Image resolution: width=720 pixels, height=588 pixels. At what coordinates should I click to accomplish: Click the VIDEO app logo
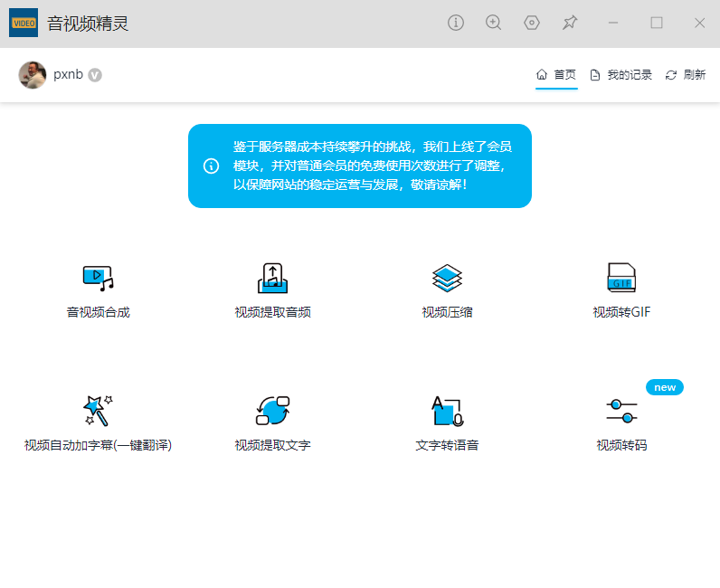(24, 24)
